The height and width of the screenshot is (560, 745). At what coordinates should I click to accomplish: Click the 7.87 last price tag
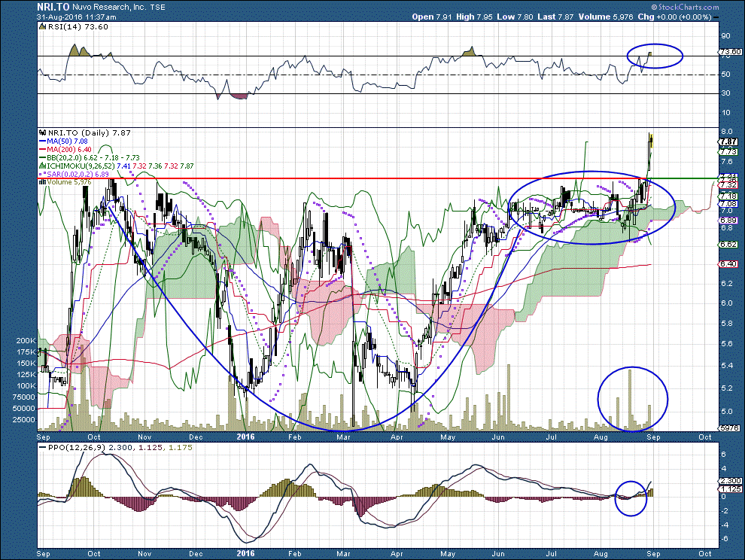(x=728, y=142)
